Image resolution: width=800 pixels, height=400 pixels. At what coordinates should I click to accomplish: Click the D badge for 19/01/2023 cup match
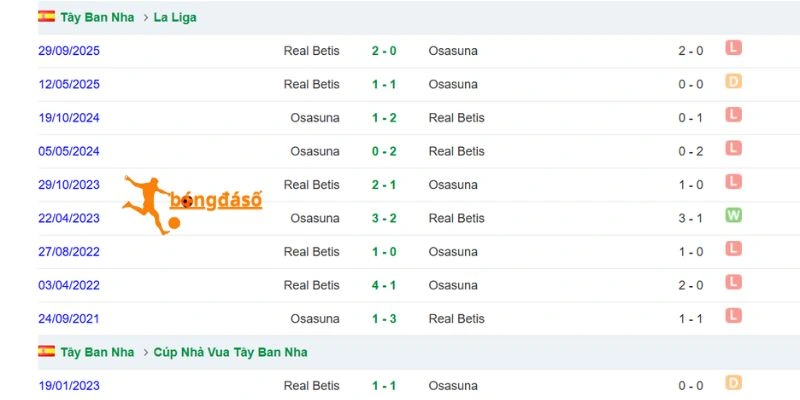coord(733,383)
